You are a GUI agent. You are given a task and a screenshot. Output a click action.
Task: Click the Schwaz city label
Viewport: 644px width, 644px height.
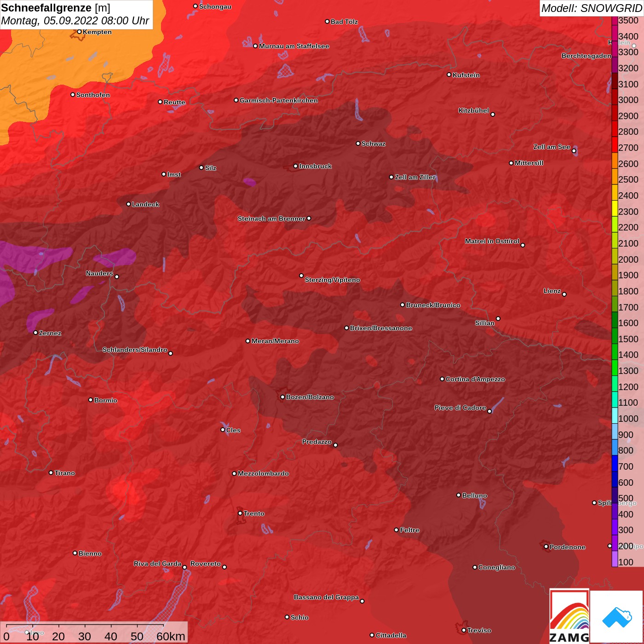(x=374, y=144)
